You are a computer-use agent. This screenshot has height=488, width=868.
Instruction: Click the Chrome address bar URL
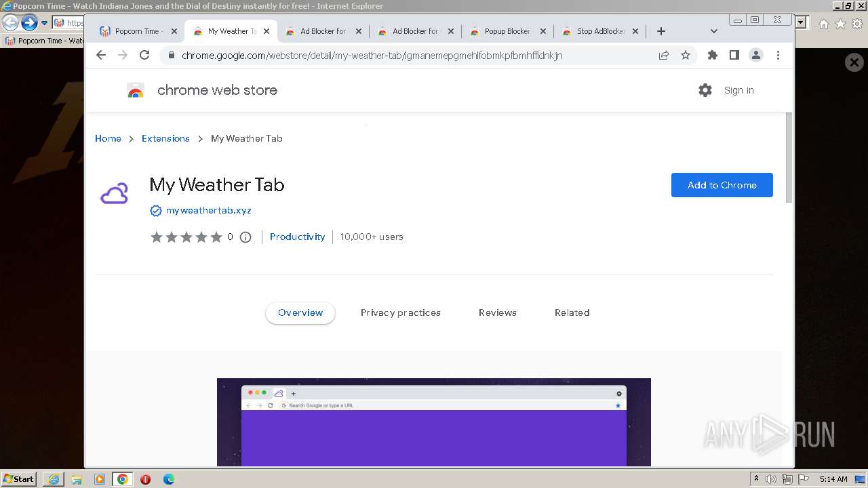[x=372, y=56]
